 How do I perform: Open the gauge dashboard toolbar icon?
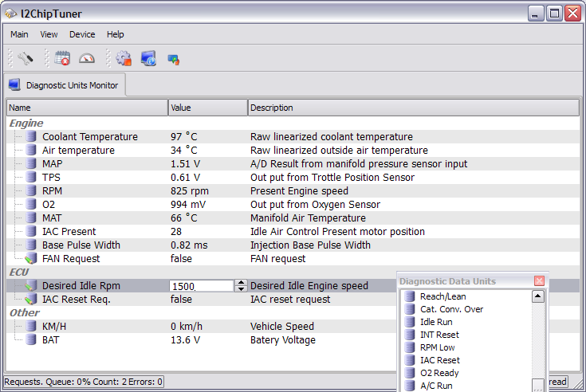tap(87, 58)
